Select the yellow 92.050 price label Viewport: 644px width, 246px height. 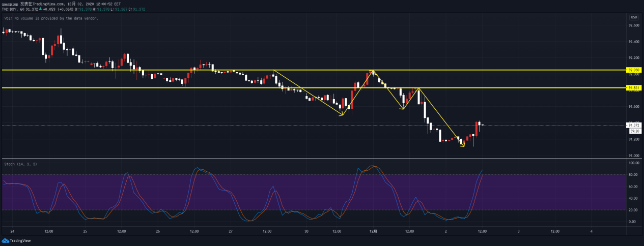coord(633,70)
